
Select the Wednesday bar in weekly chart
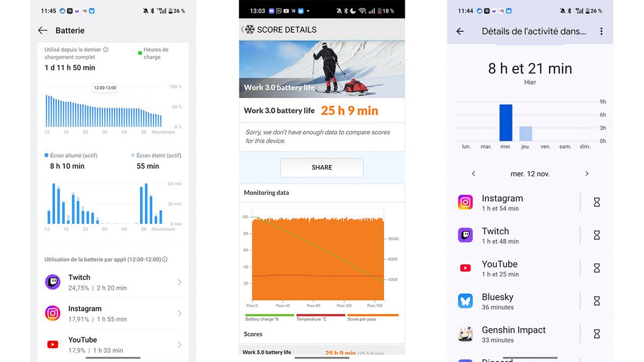506,123
